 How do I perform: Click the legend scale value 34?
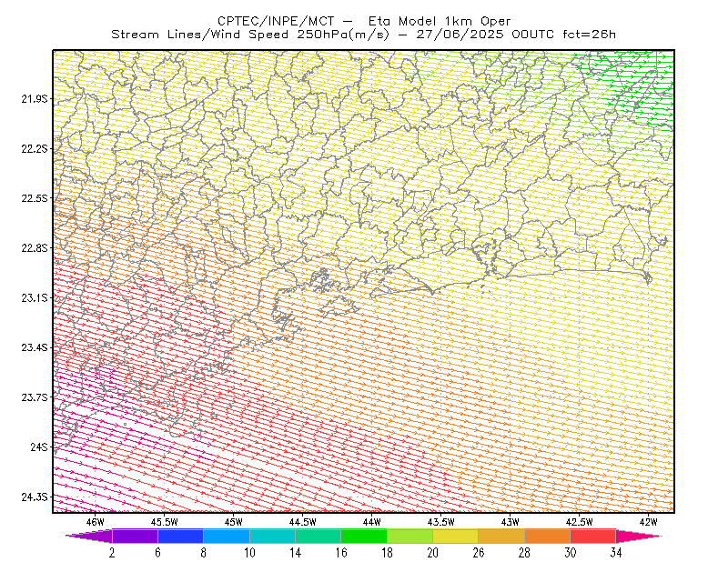point(616,553)
